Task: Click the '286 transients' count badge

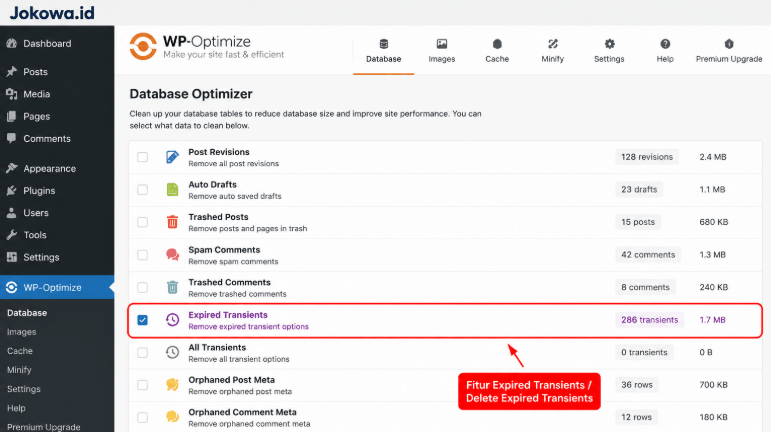Action: [649, 320]
